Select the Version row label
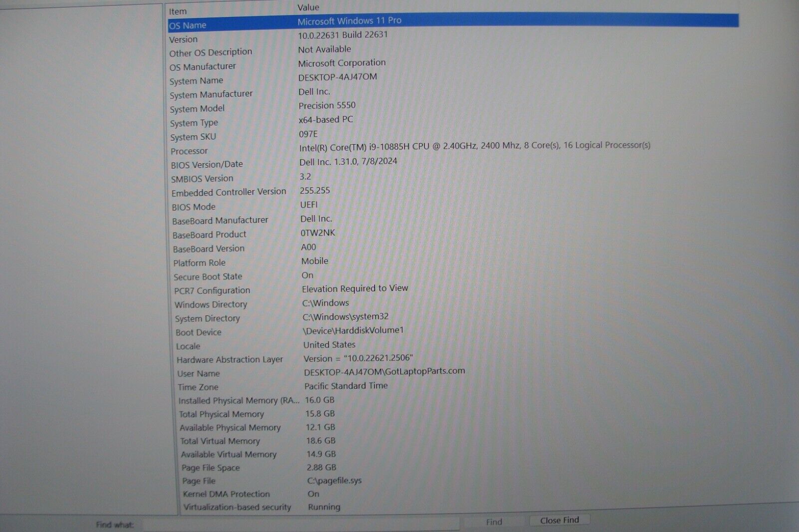This screenshot has height=532, width=799. click(x=183, y=39)
